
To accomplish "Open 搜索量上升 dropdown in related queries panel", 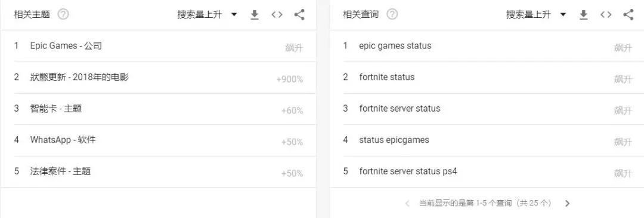I will [537, 15].
